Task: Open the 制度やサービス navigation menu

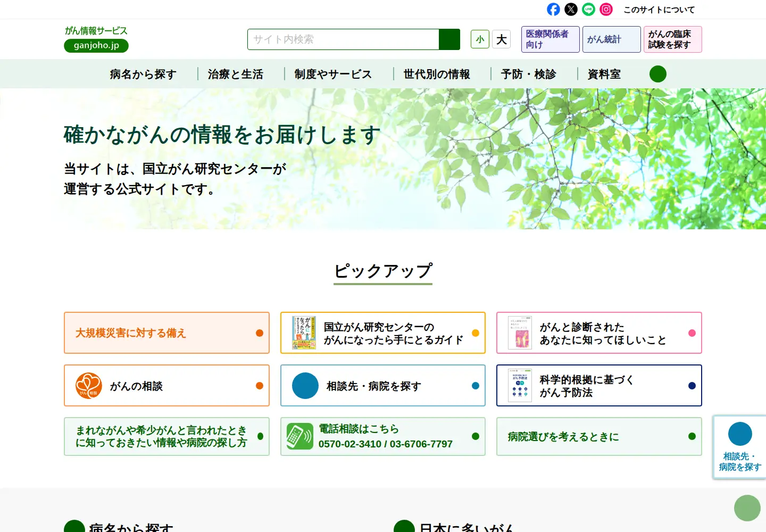Action: pyautogui.click(x=333, y=74)
